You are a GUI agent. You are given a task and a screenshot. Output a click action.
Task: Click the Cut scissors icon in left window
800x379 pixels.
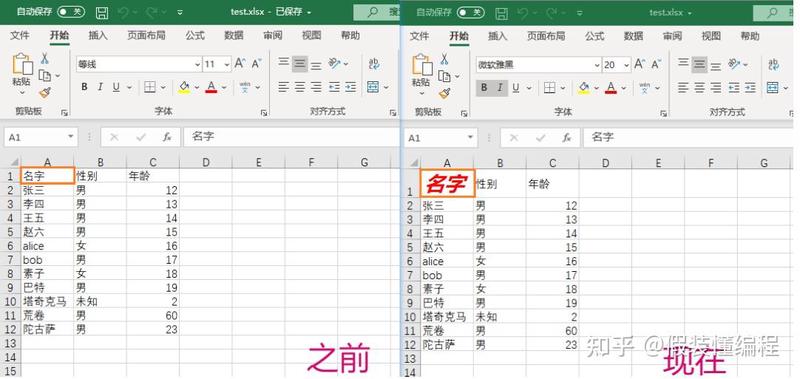coord(45,59)
